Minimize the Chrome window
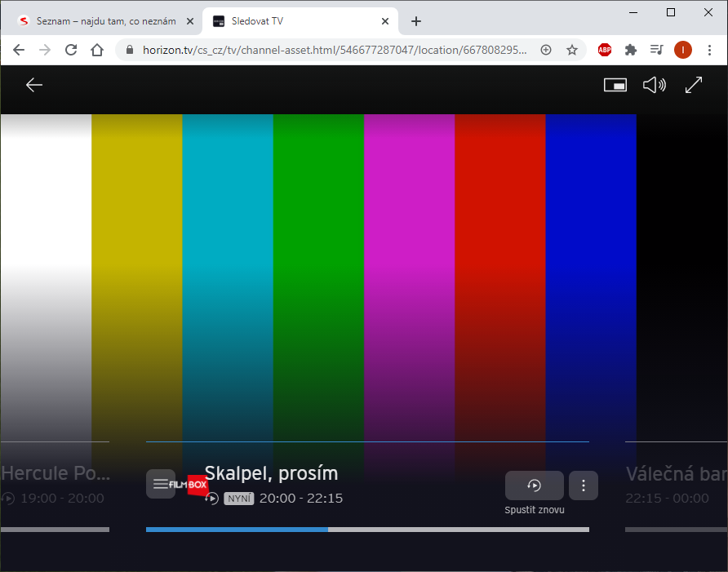 point(633,12)
